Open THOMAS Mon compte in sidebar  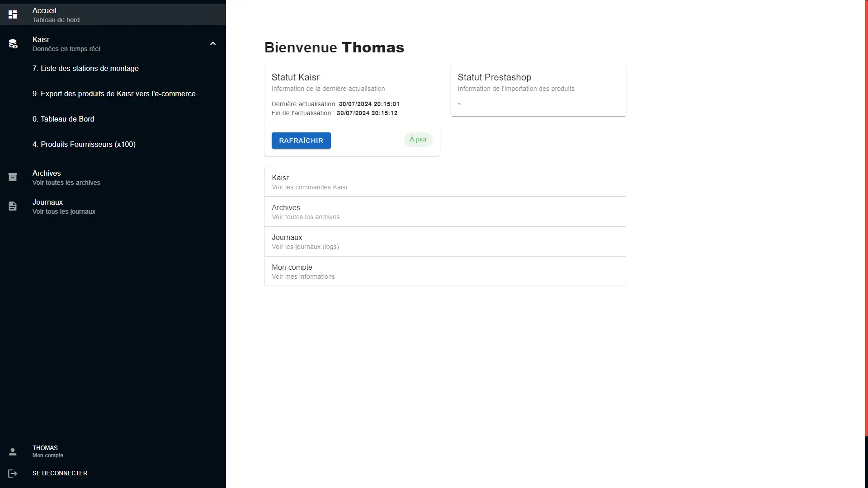click(x=113, y=451)
